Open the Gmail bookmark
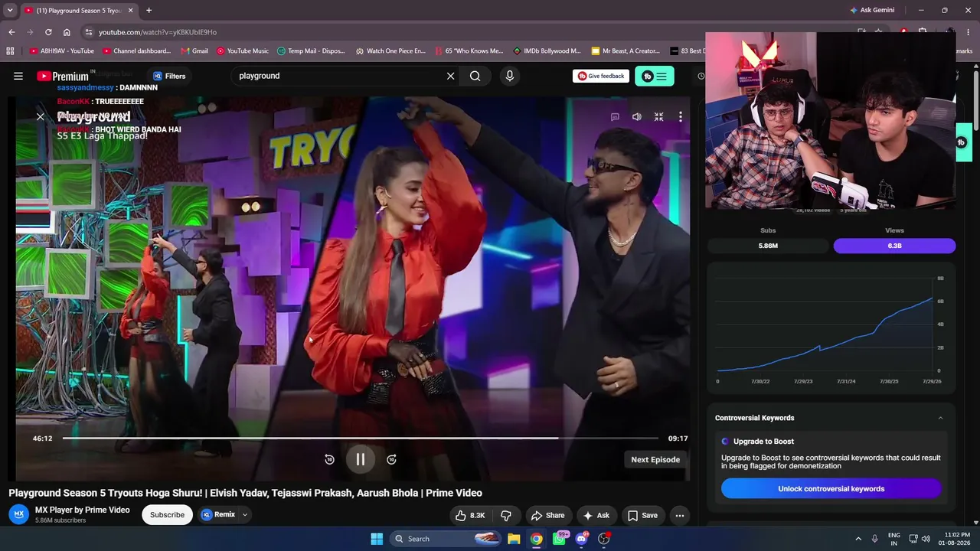The image size is (980, 551). pyautogui.click(x=194, y=51)
